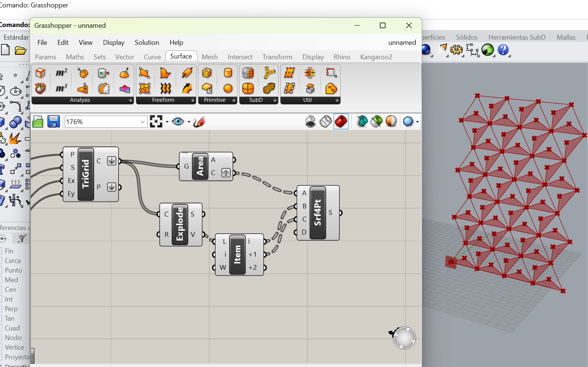Switch to the Mesh tab
The height and width of the screenshot is (367, 588).
click(x=210, y=57)
